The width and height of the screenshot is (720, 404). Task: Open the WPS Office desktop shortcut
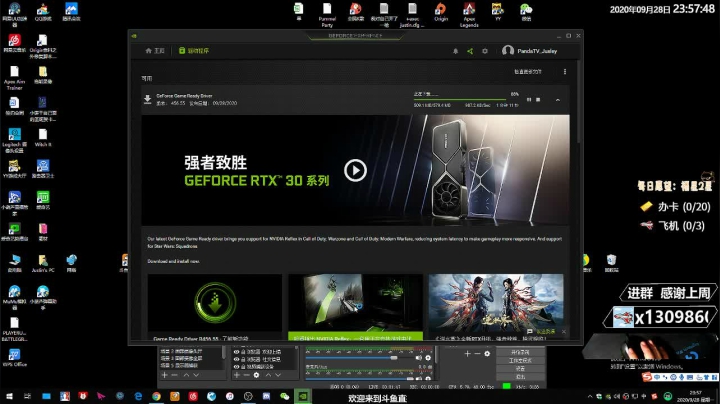click(14, 358)
